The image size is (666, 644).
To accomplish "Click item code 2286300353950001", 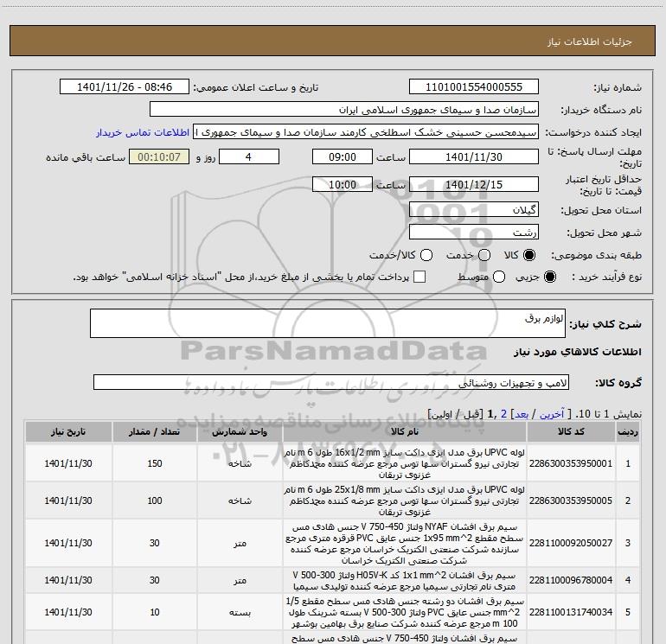I will point(571,463).
